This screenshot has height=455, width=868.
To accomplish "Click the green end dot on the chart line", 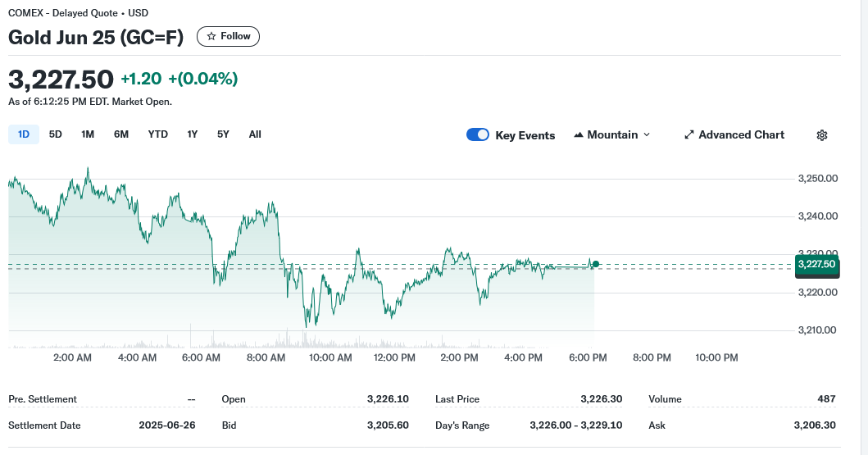I will pos(596,265).
